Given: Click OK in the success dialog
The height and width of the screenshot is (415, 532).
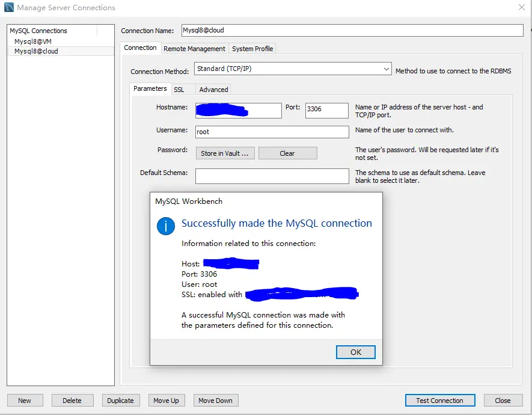Looking at the screenshot, I should coord(356,352).
